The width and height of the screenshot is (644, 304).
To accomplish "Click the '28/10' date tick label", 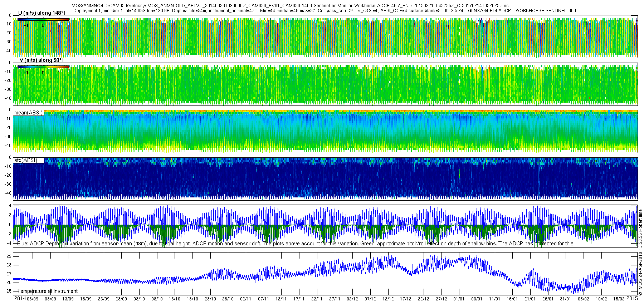I will pos(228,299).
